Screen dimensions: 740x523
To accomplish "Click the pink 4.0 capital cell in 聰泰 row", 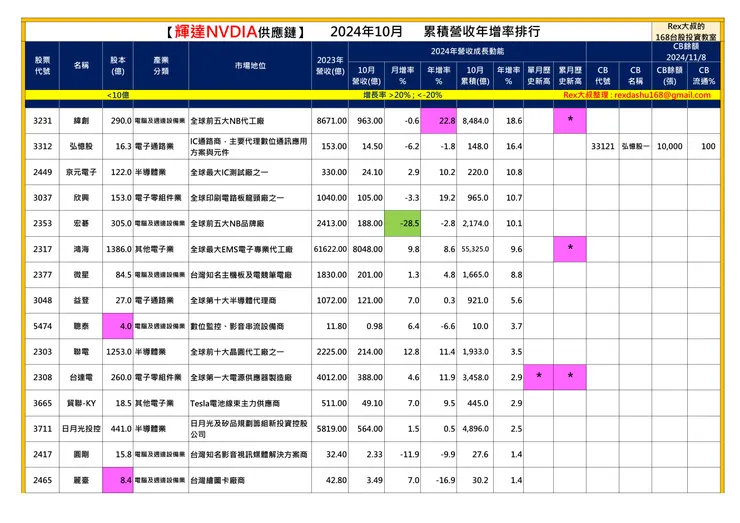I will (118, 326).
